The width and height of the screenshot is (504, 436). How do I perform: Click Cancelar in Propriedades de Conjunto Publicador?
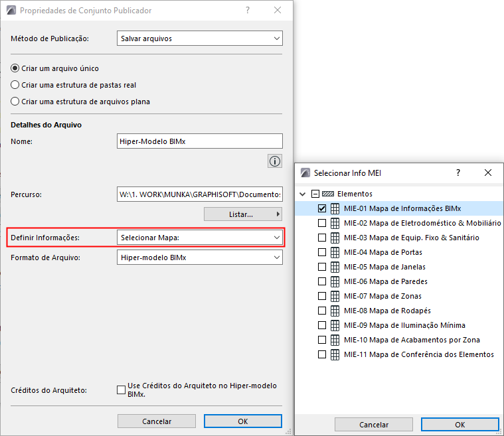(x=157, y=421)
